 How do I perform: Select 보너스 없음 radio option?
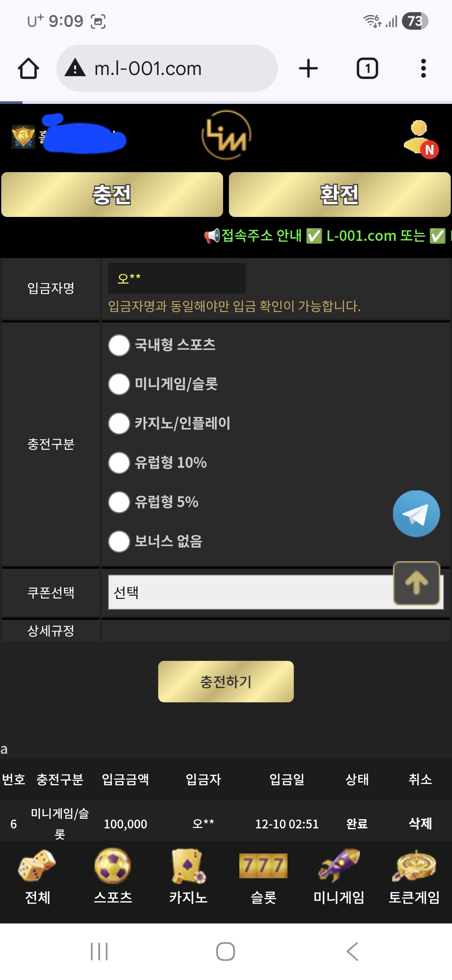(119, 542)
